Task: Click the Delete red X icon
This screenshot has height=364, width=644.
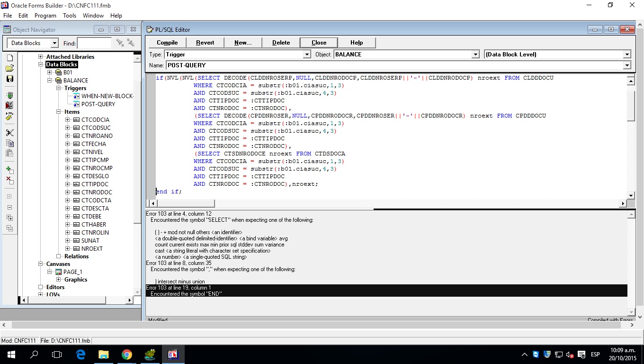Action: pyautogui.click(x=9, y=180)
